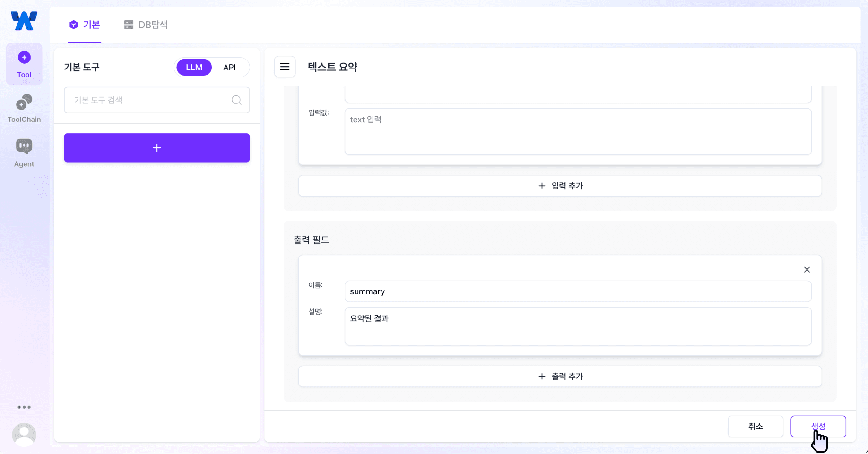The width and height of the screenshot is (868, 454).
Task: Click the summary name input field
Action: click(x=578, y=291)
